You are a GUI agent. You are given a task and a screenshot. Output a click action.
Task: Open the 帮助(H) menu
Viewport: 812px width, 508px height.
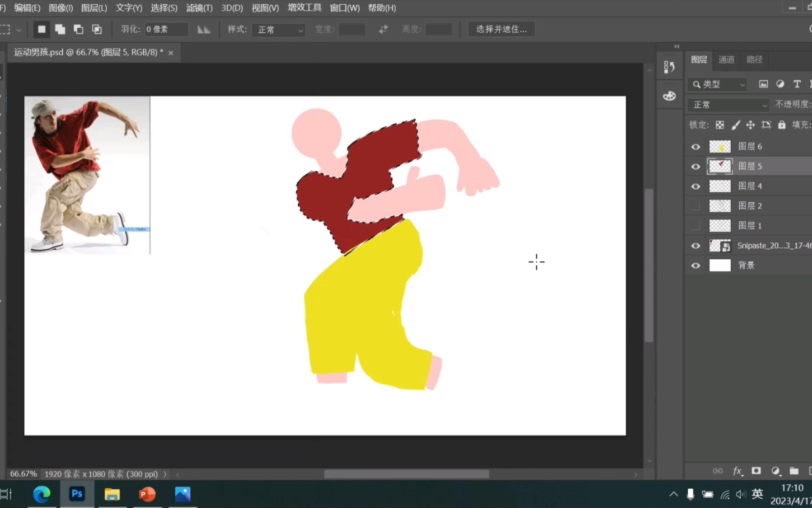tap(382, 8)
